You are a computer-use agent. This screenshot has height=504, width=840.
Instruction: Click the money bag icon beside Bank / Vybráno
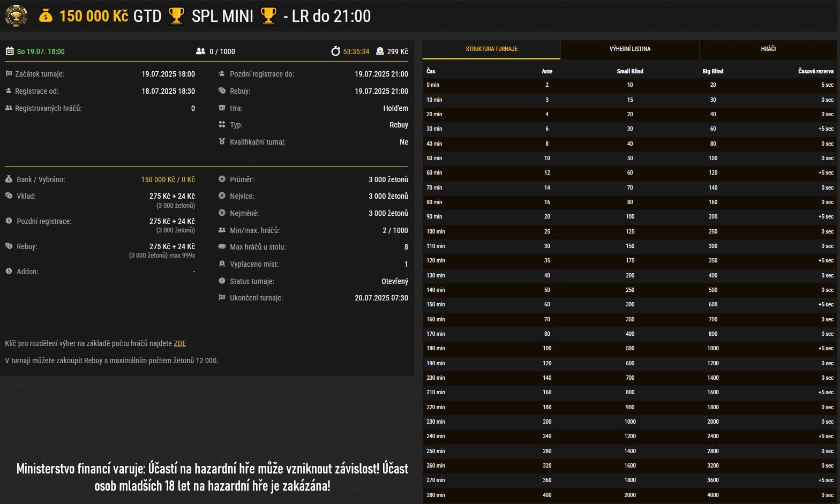click(9, 179)
